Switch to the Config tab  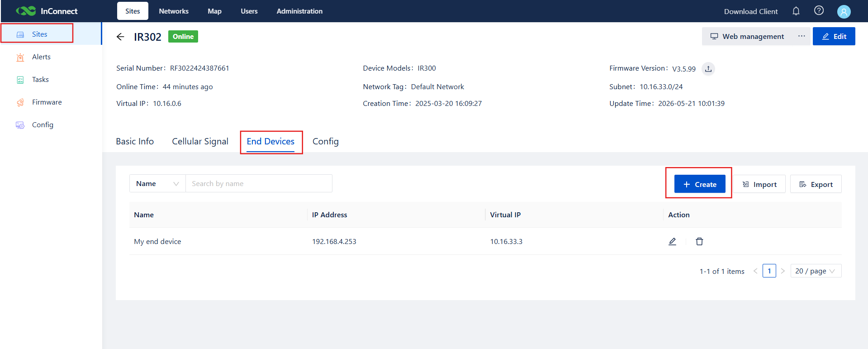[326, 141]
